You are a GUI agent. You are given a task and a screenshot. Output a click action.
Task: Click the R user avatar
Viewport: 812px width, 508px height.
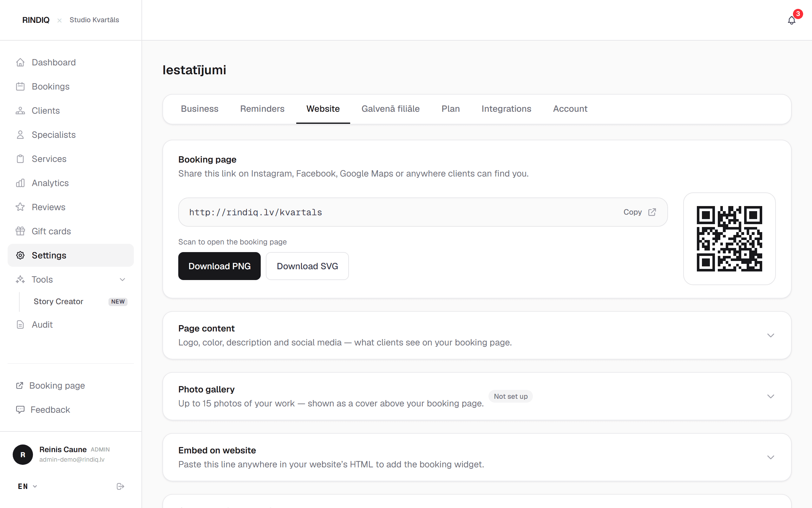[x=23, y=455]
